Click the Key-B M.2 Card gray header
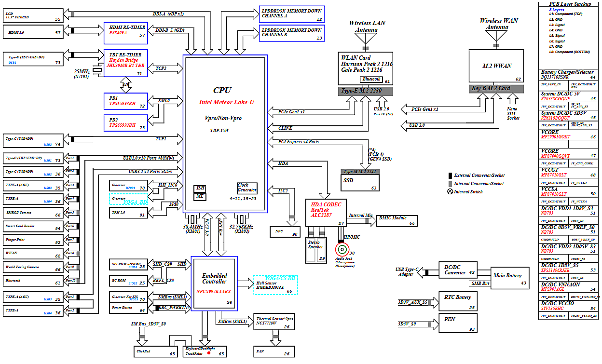 [x=496, y=88]
